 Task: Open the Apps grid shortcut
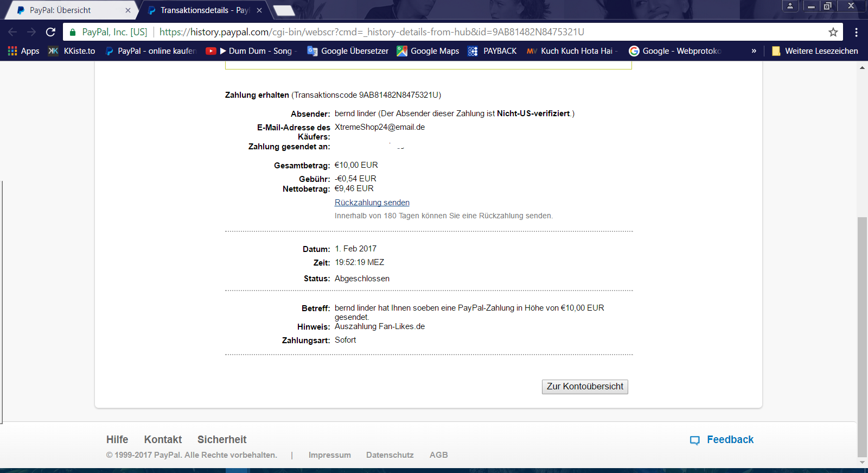point(23,51)
